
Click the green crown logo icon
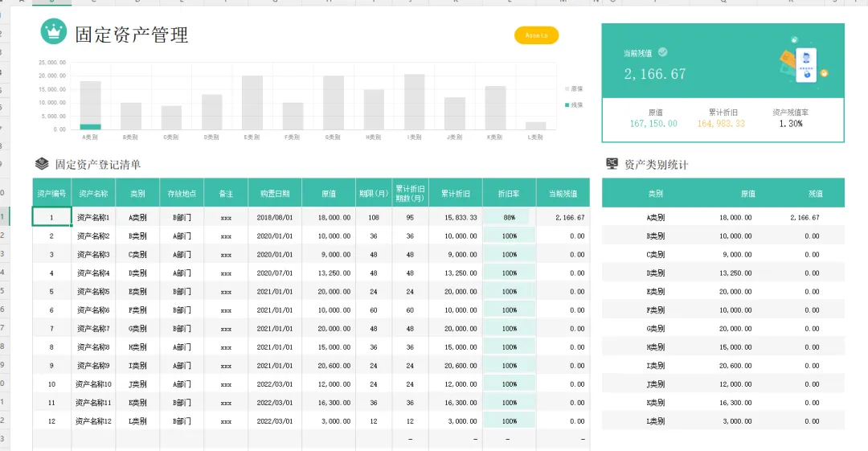(54, 31)
